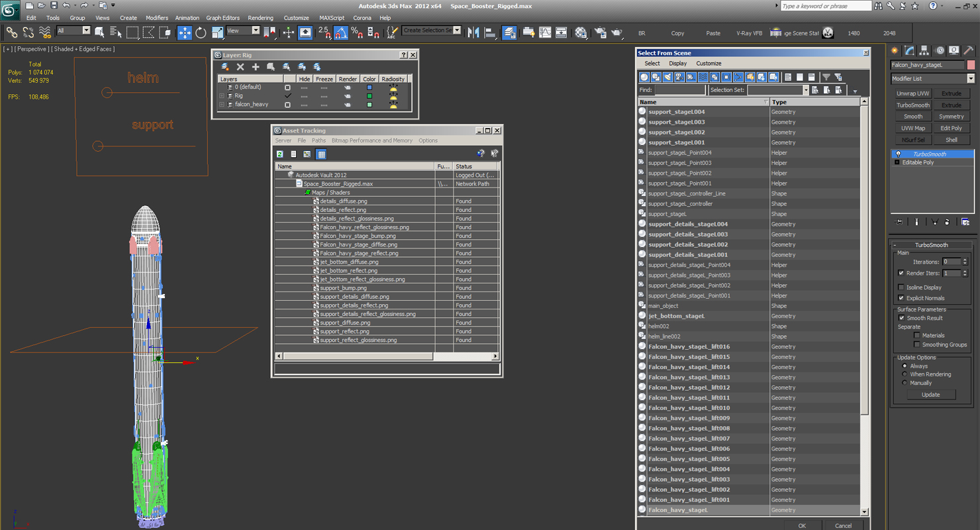Click Create New Layer in Layer dialog

pos(225,67)
